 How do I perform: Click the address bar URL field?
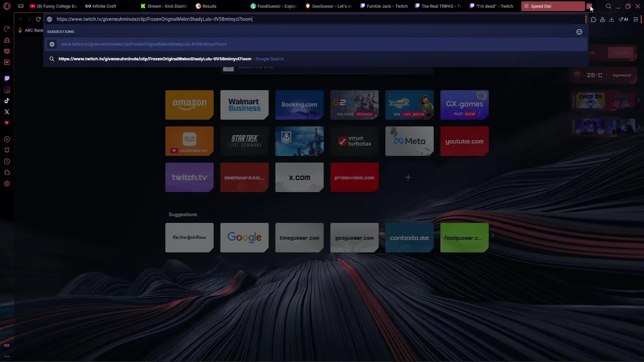pyautogui.click(x=317, y=19)
